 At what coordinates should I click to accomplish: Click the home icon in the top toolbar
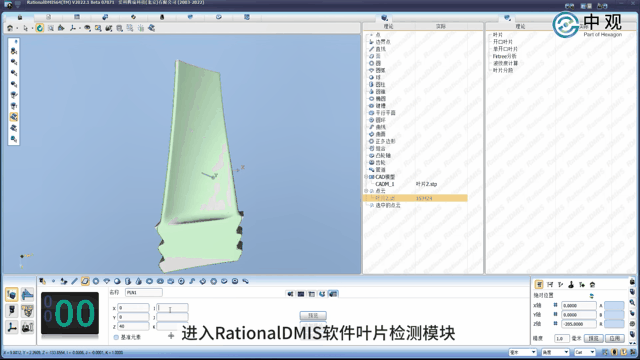[10, 28]
